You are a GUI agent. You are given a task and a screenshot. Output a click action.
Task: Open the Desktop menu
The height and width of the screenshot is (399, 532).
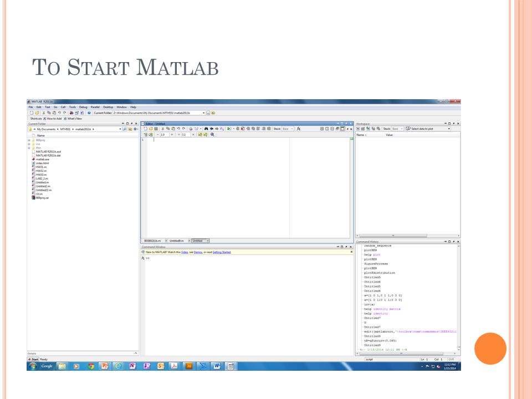tap(108, 107)
